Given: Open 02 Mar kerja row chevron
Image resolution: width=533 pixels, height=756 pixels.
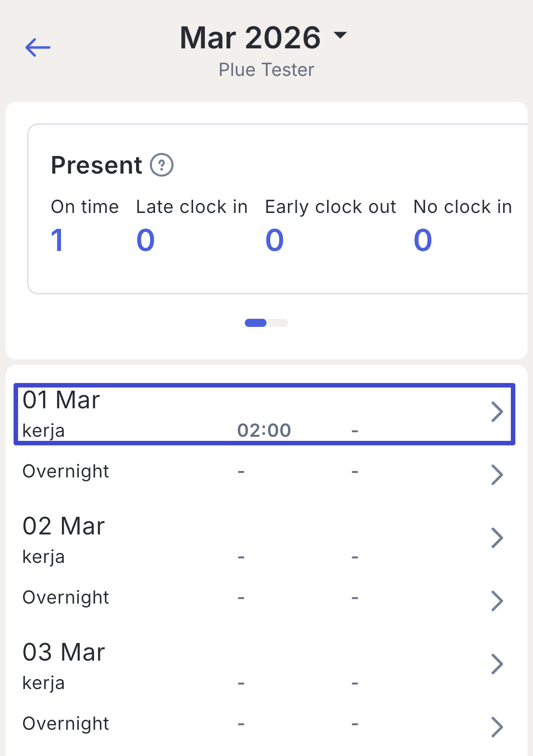Looking at the screenshot, I should 497,538.
